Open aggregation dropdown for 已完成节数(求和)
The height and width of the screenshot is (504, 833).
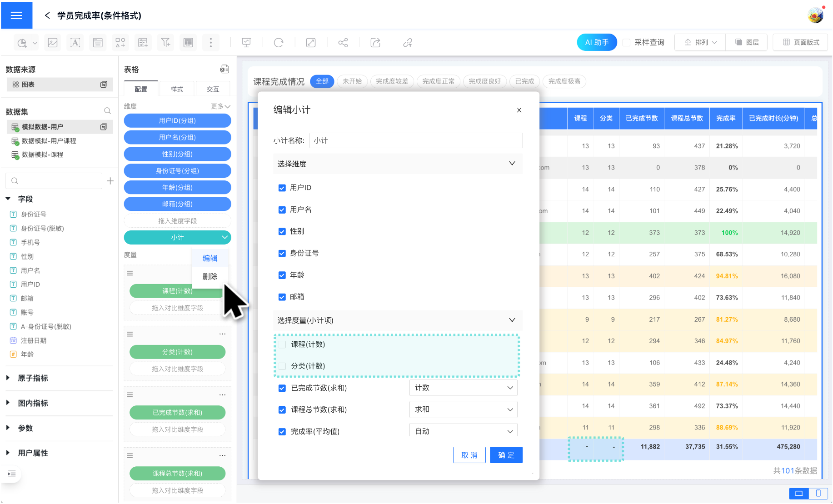click(x=463, y=388)
